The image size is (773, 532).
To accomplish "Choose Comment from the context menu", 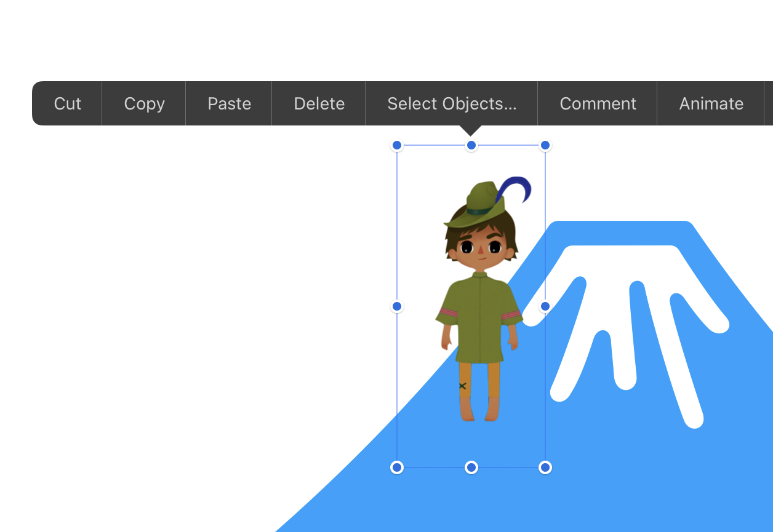I will (x=598, y=103).
